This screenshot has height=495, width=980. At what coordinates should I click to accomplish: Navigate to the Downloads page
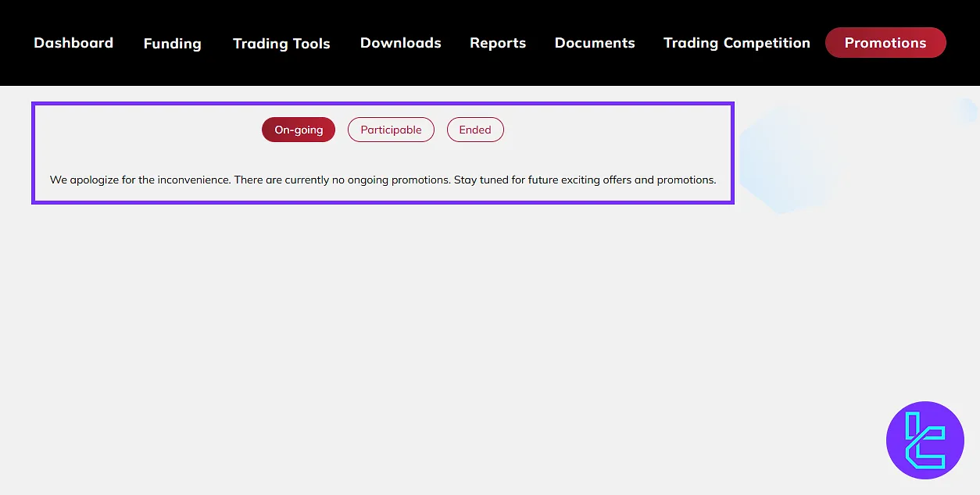(400, 43)
